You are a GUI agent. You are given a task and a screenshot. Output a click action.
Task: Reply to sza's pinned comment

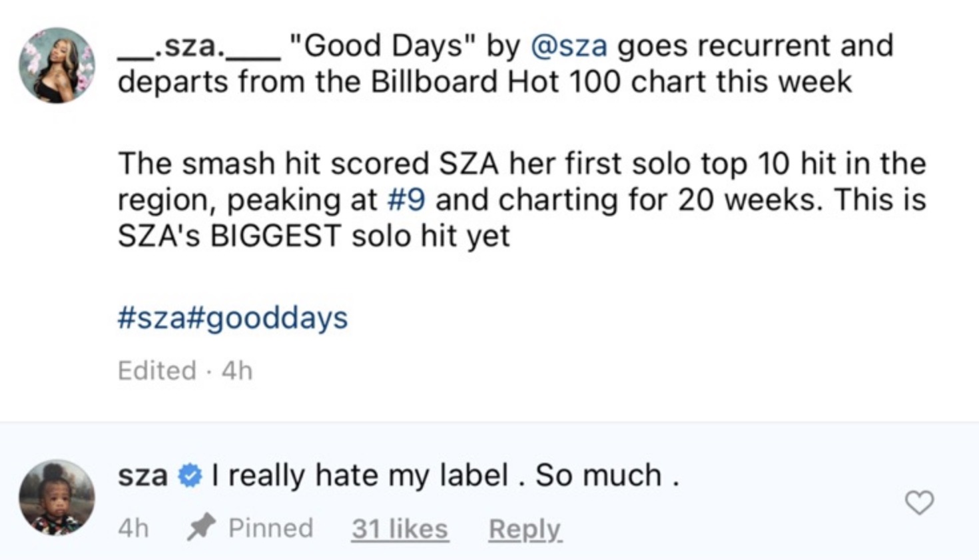(x=525, y=529)
